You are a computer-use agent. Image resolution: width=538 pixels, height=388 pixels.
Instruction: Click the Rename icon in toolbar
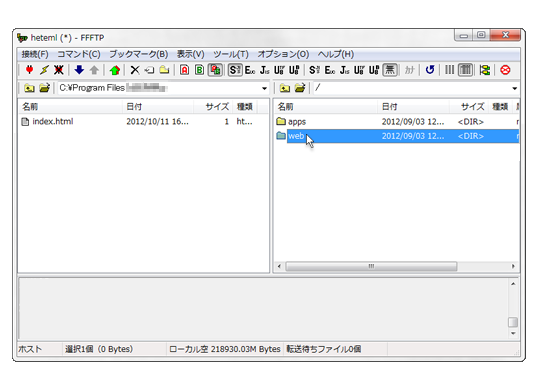tap(149, 70)
